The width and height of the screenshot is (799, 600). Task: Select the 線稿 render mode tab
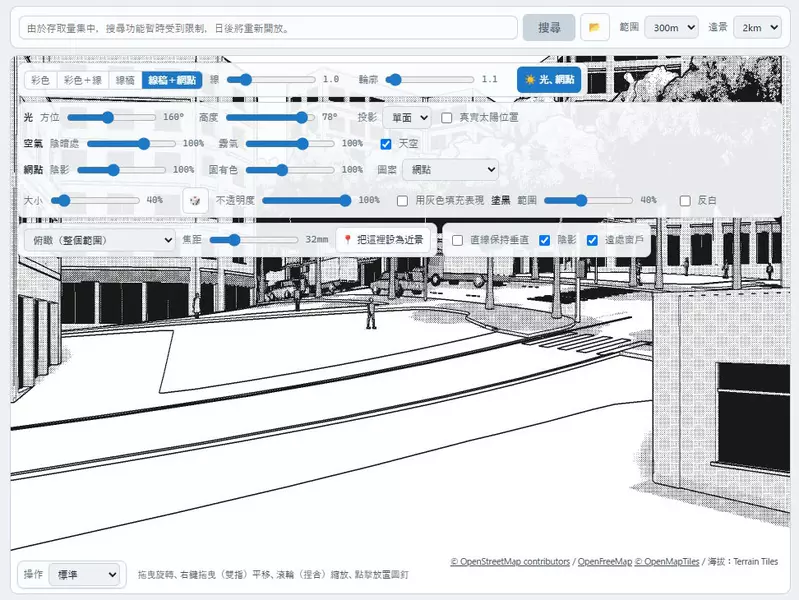point(125,80)
